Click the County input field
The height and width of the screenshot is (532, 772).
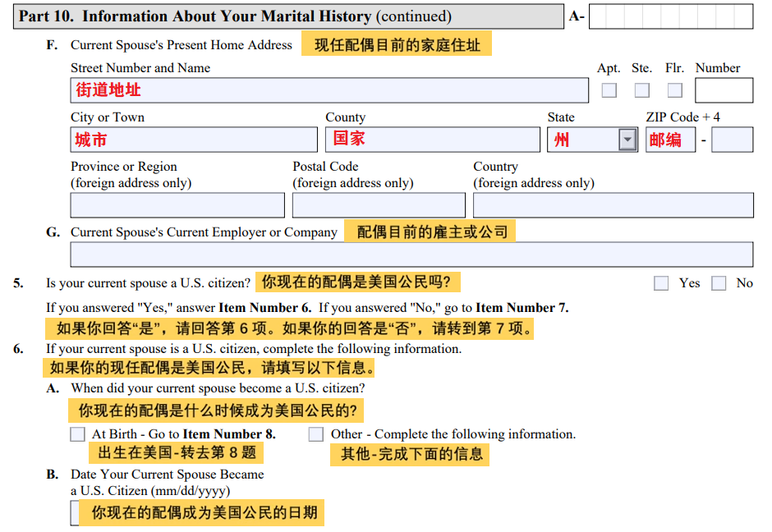click(x=432, y=140)
